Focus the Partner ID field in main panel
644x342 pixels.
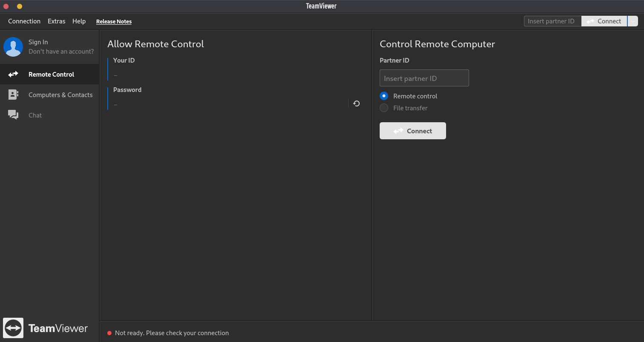tap(424, 78)
